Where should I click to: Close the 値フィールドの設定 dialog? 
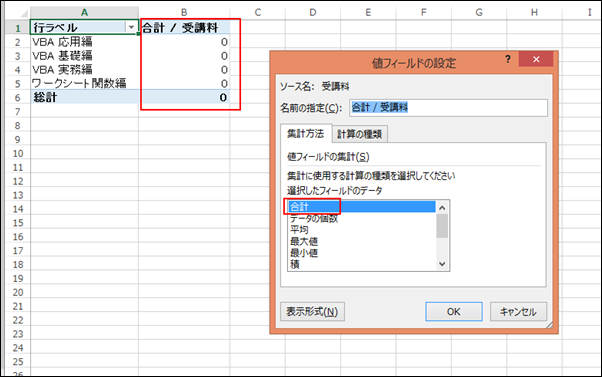536,59
